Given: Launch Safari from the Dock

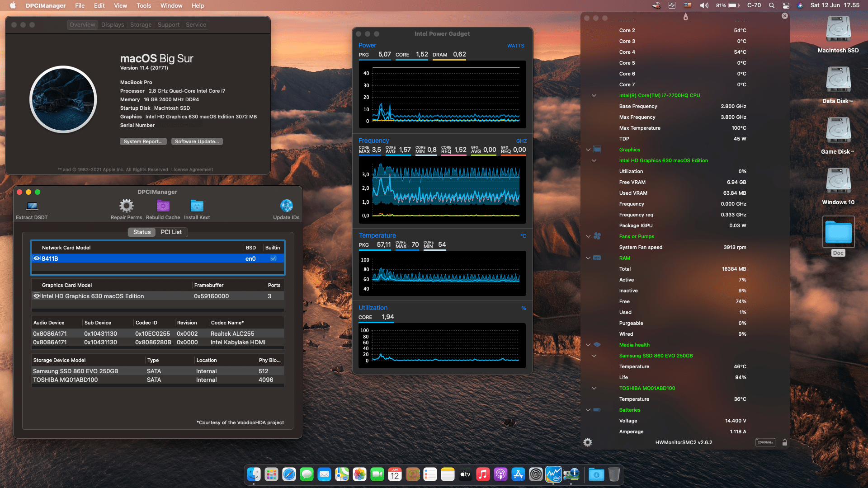Looking at the screenshot, I should 289,474.
